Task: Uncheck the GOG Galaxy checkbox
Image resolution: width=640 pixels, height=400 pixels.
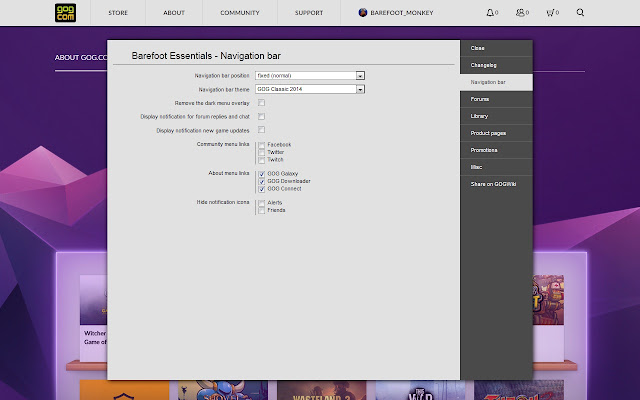Action: click(x=262, y=174)
